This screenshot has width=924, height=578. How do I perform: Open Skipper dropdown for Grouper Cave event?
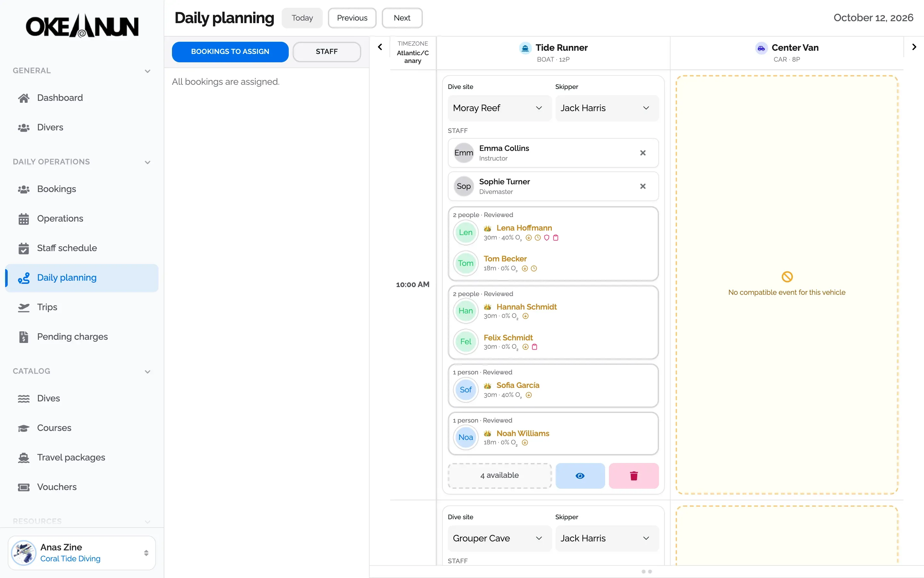click(x=607, y=538)
